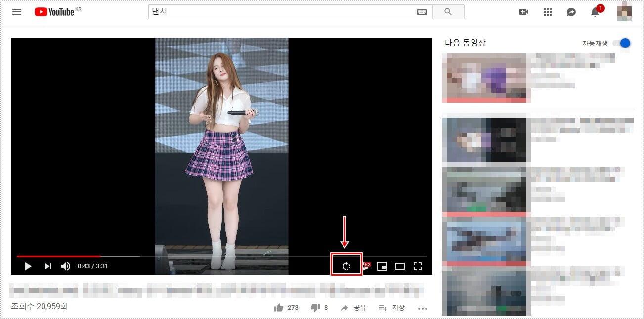Click the 공유 share button

point(353,308)
